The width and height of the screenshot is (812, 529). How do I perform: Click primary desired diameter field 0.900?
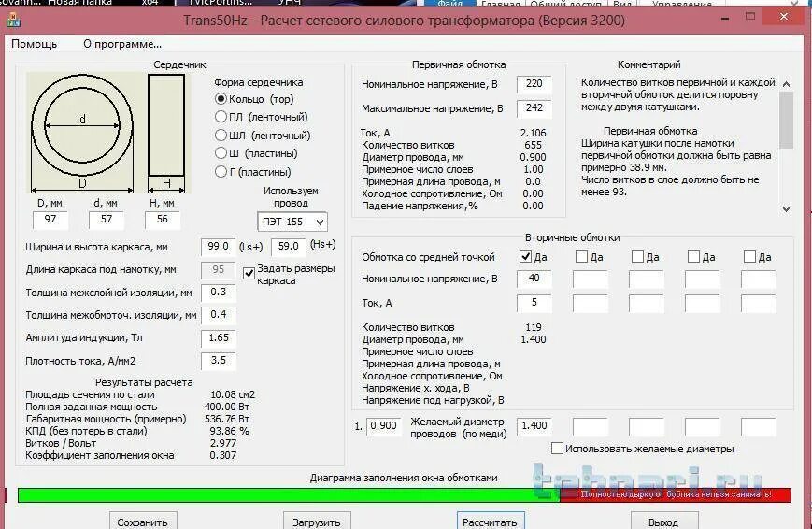click(384, 426)
